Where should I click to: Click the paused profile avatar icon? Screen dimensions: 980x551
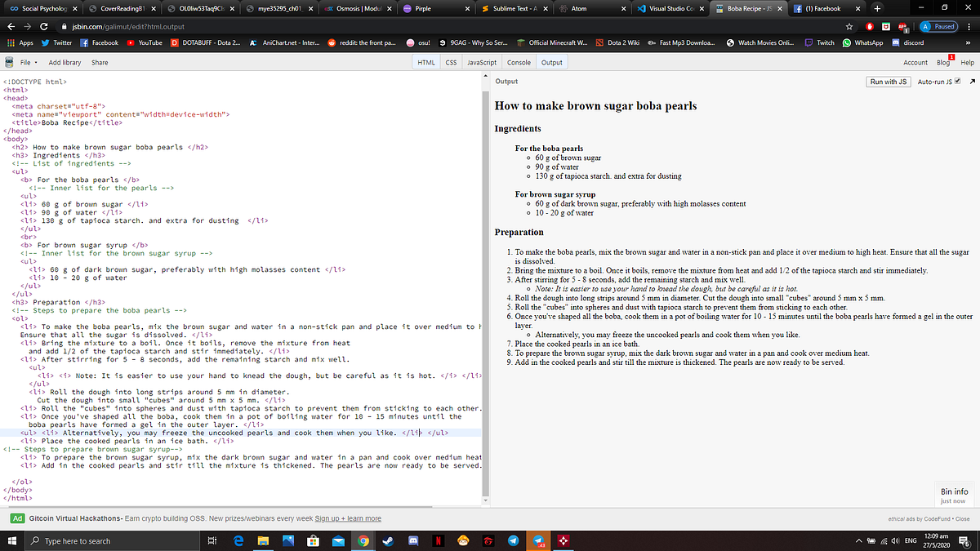point(925,25)
